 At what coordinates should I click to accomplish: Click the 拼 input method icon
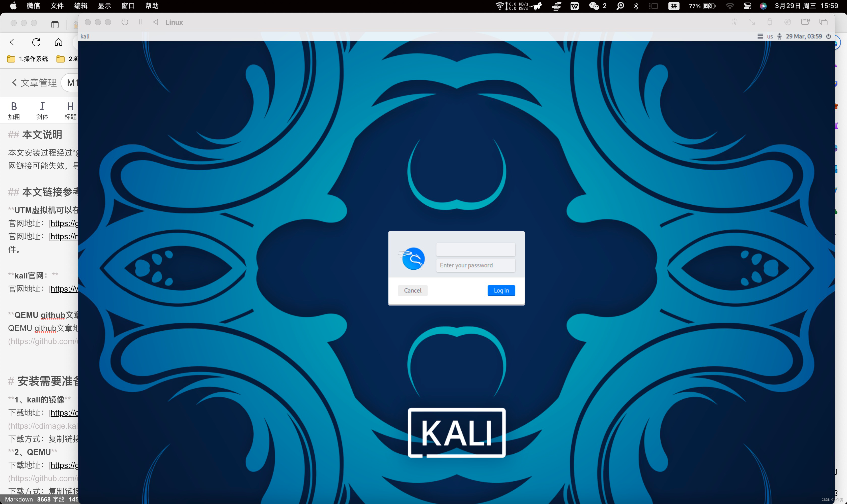[674, 6]
